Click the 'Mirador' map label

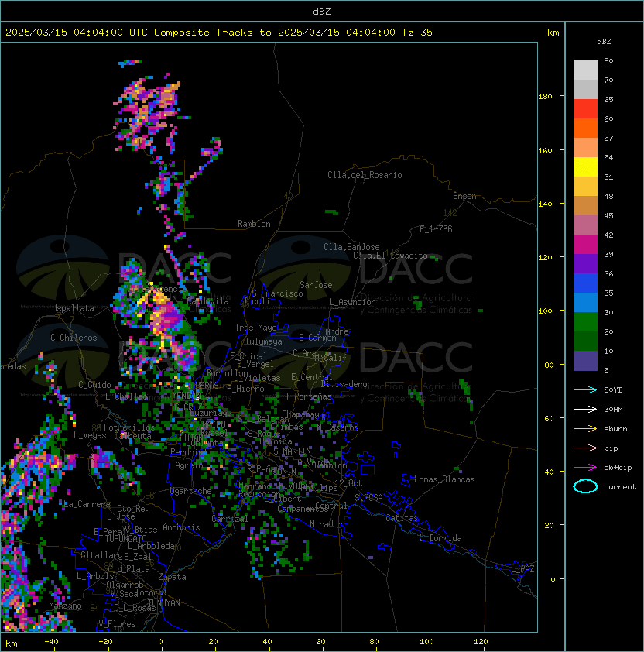tap(327, 524)
